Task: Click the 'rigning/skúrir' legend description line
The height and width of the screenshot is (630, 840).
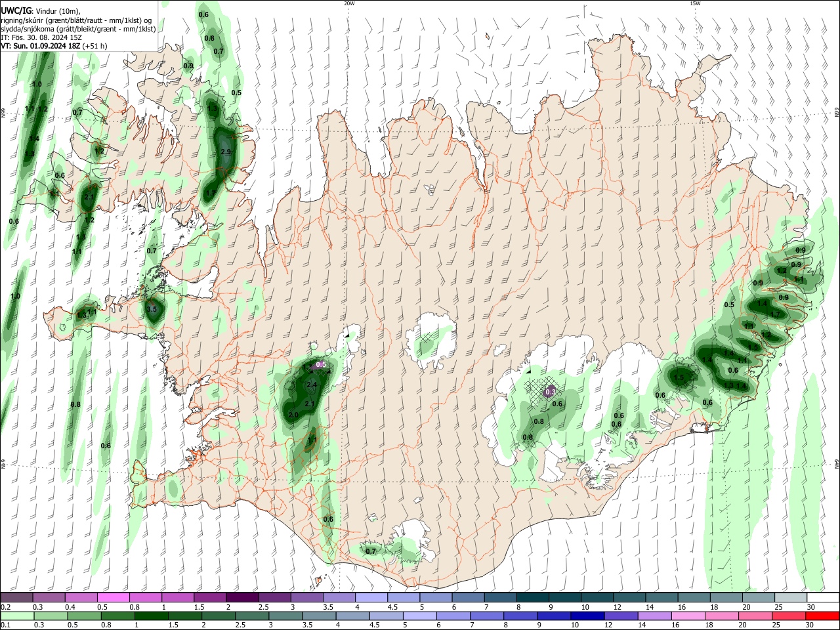Action: coord(76,20)
